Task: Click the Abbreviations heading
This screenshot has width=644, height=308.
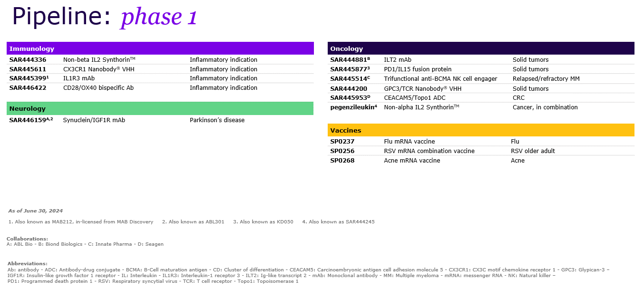Action: (23, 263)
